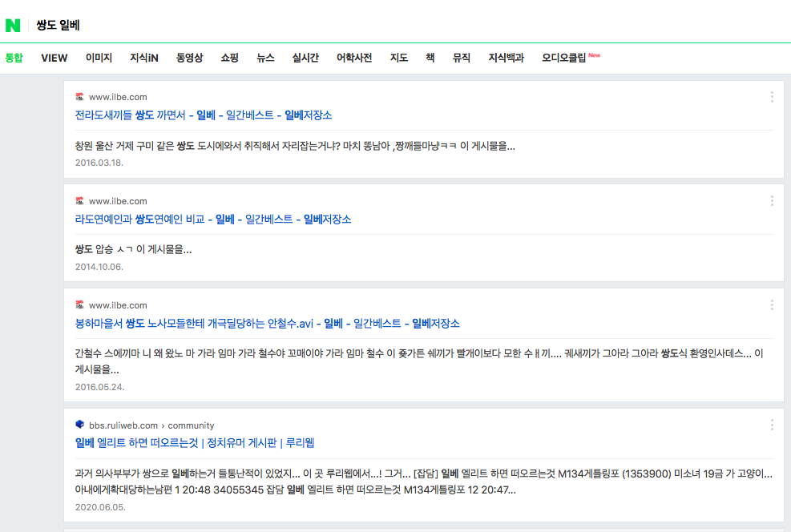
Task: Switch to the 지식백과 tab
Action: point(506,58)
